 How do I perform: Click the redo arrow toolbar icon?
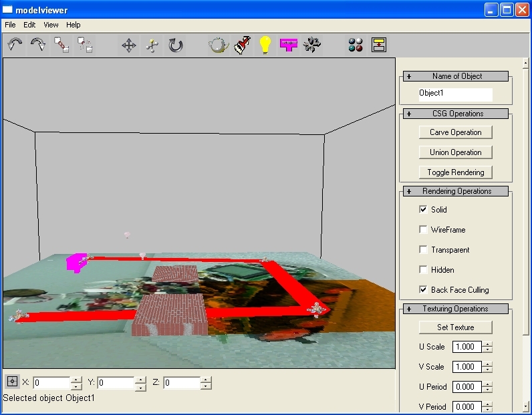(38, 45)
